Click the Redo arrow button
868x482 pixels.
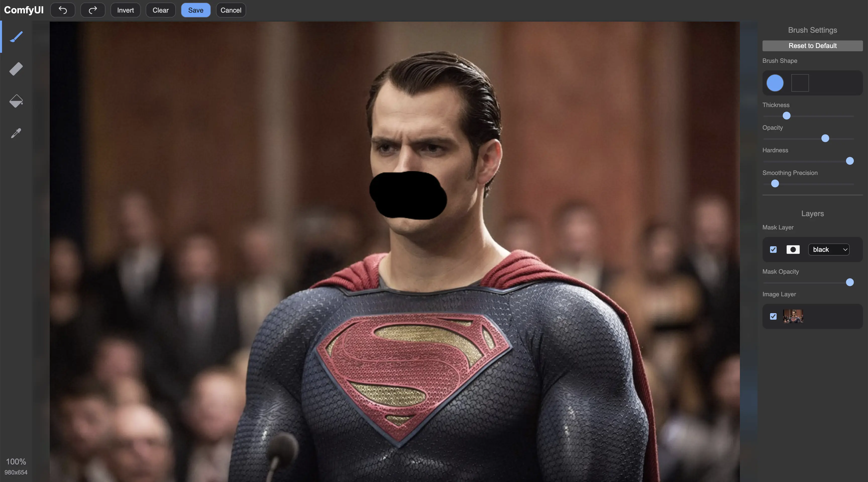93,10
